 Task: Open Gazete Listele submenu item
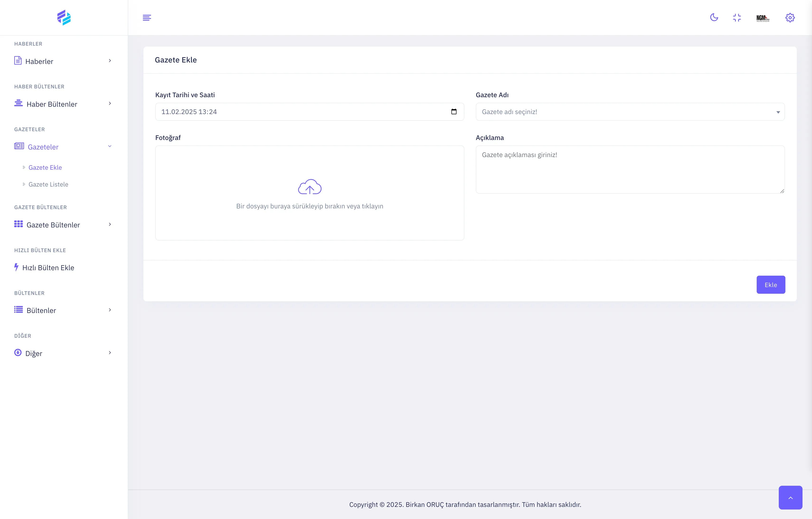point(48,184)
